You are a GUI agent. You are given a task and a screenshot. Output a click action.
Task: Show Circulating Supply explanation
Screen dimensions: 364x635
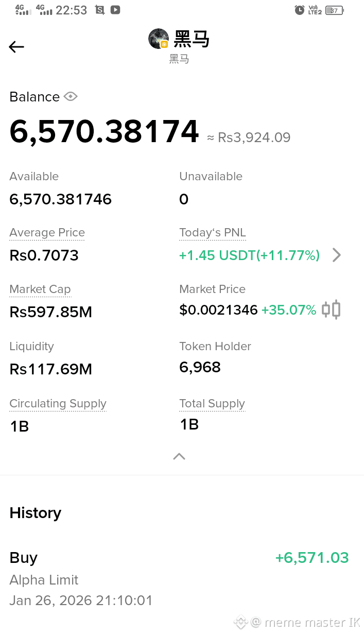point(58,404)
